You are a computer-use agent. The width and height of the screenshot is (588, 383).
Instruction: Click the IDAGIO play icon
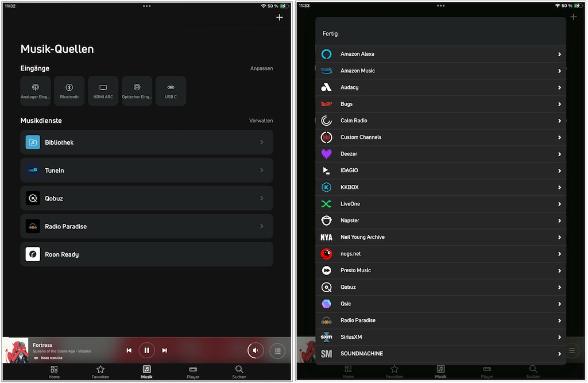pyautogui.click(x=326, y=171)
